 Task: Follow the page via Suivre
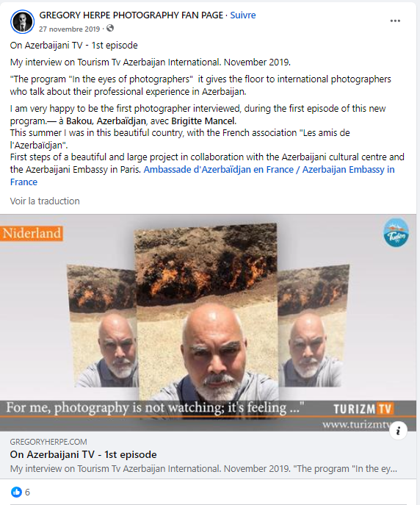243,15
